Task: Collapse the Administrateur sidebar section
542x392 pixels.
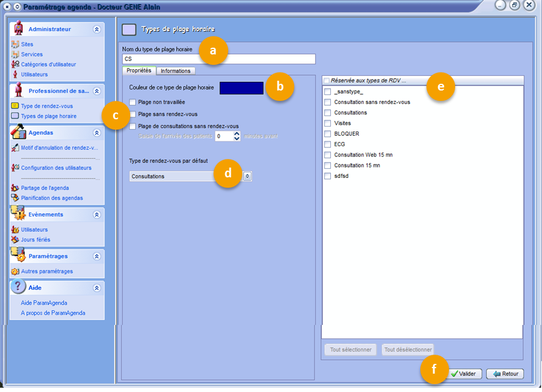Action: (96, 29)
